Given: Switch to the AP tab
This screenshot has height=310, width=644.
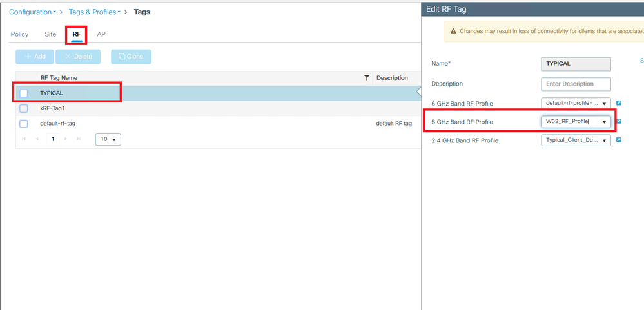Looking at the screenshot, I should point(101,34).
